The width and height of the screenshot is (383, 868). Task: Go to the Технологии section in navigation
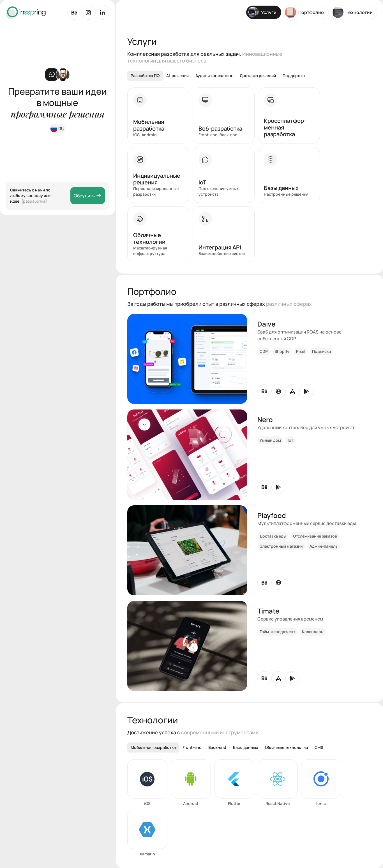[354, 12]
